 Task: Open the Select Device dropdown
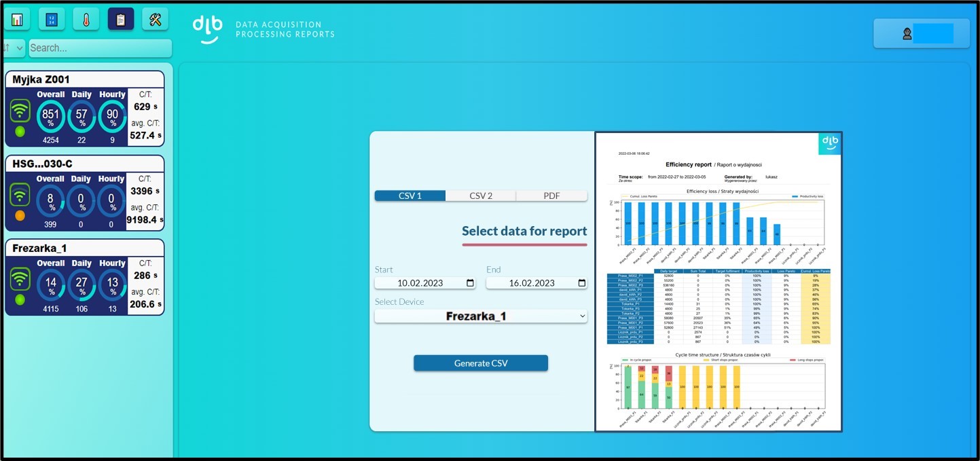pyautogui.click(x=481, y=316)
